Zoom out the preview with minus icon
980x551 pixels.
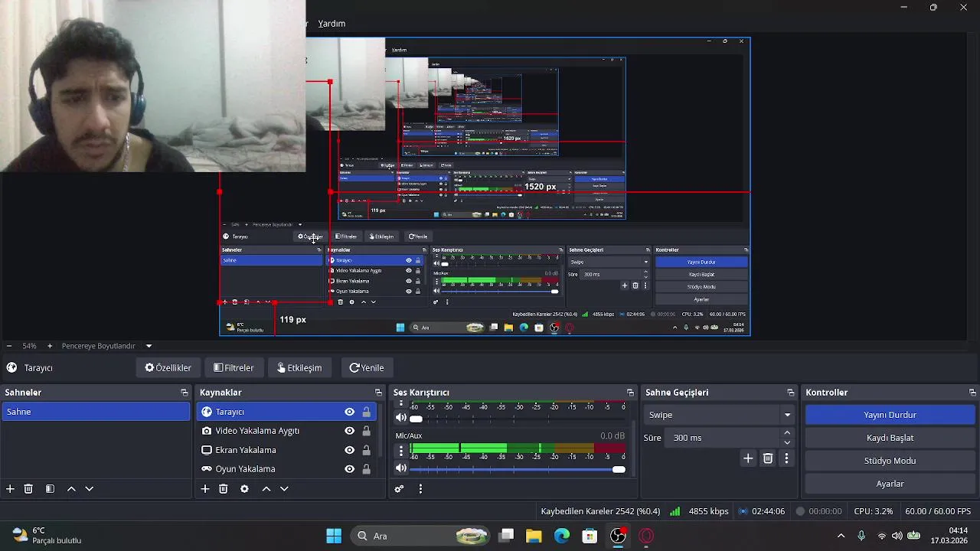coord(8,346)
